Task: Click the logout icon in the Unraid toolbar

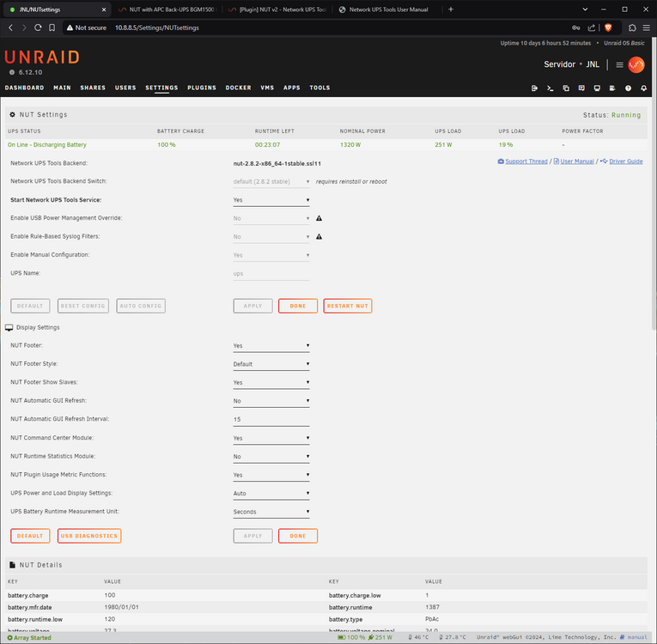Action: point(534,88)
